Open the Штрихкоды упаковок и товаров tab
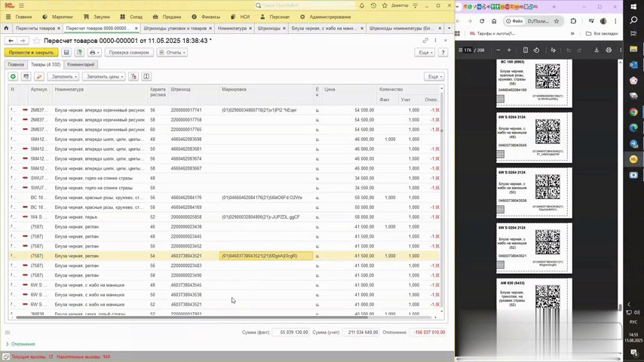 pyautogui.click(x=175, y=29)
